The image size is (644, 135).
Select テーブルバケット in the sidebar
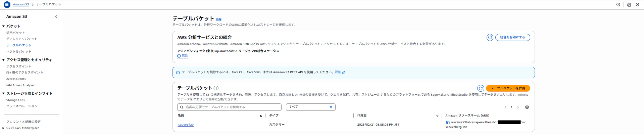[18, 45]
